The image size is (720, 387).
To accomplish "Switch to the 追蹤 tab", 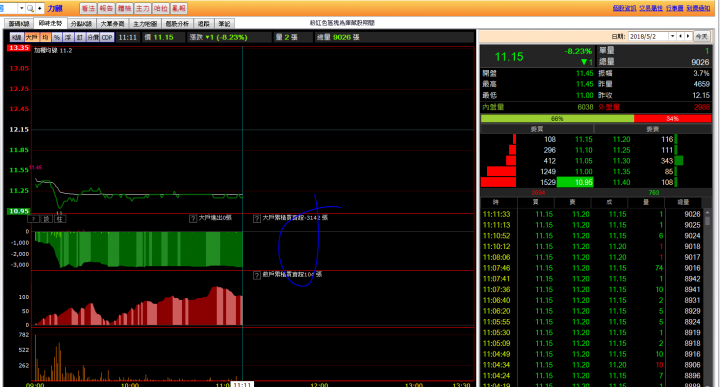I will point(204,24).
